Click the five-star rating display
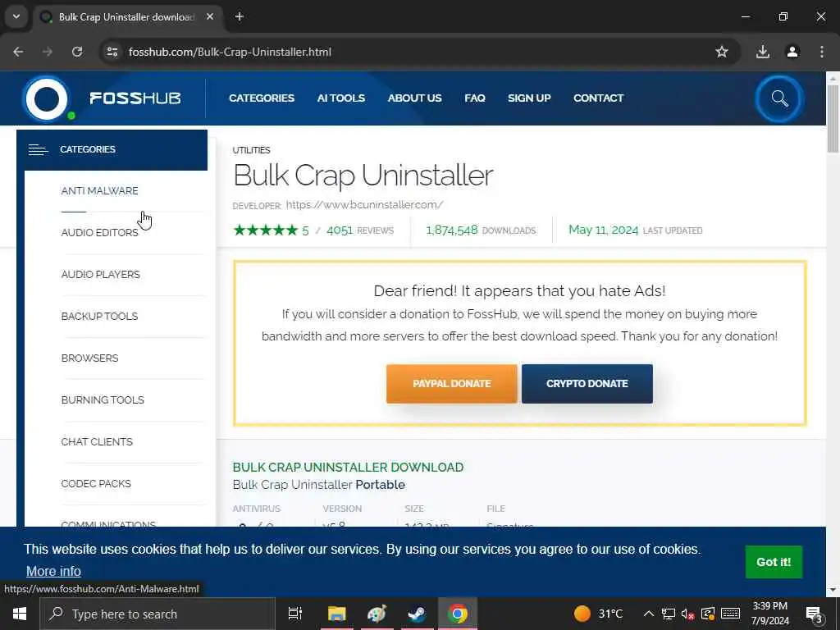 [265, 231]
